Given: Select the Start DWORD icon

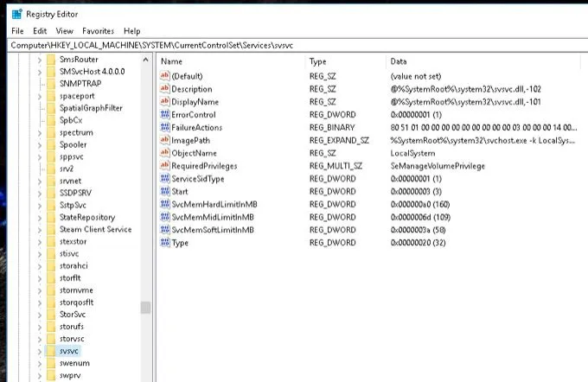Looking at the screenshot, I should coord(164,192).
